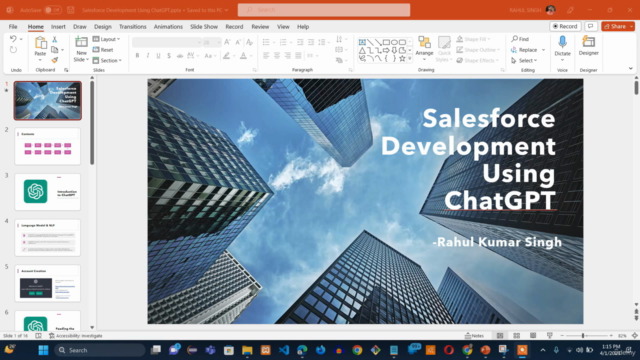Click the Save icon in title bar

click(x=71, y=10)
